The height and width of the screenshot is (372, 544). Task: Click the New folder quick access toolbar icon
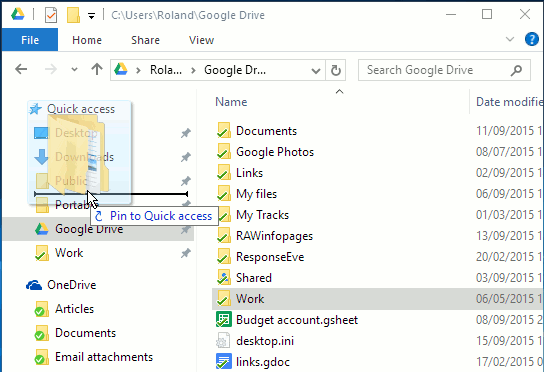tap(73, 15)
